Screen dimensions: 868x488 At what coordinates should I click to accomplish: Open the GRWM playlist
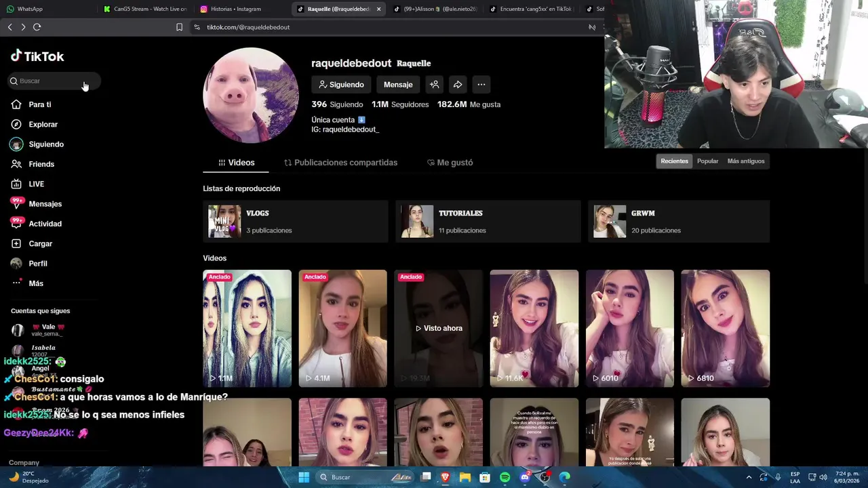click(679, 221)
